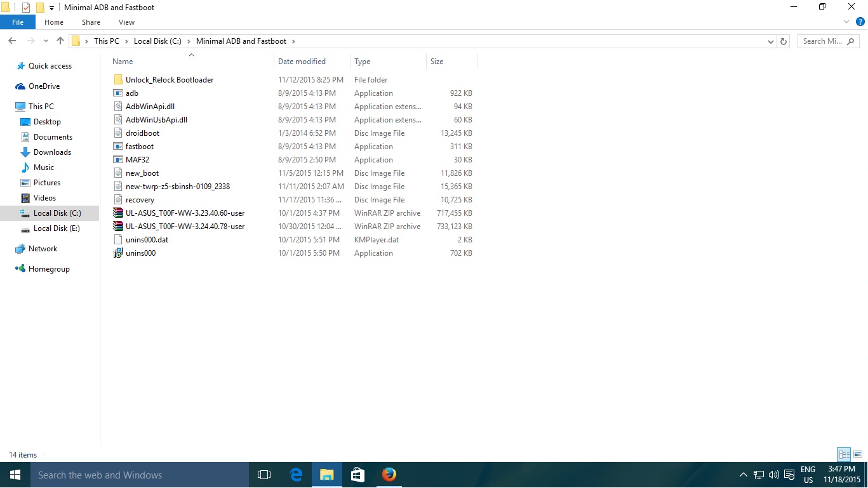Open the View ribbon tab
The width and height of the screenshot is (868, 488).
point(127,22)
